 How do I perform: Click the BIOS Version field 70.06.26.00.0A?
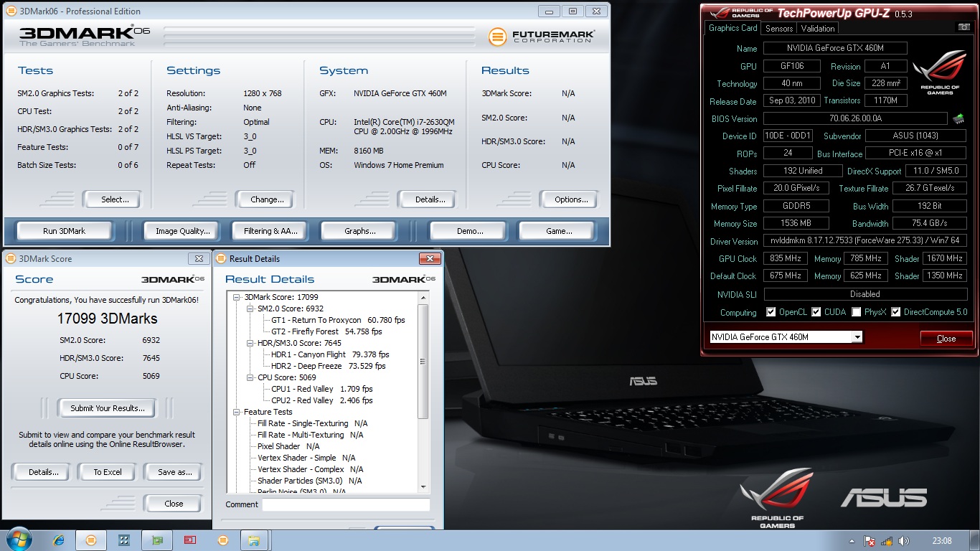pos(855,118)
